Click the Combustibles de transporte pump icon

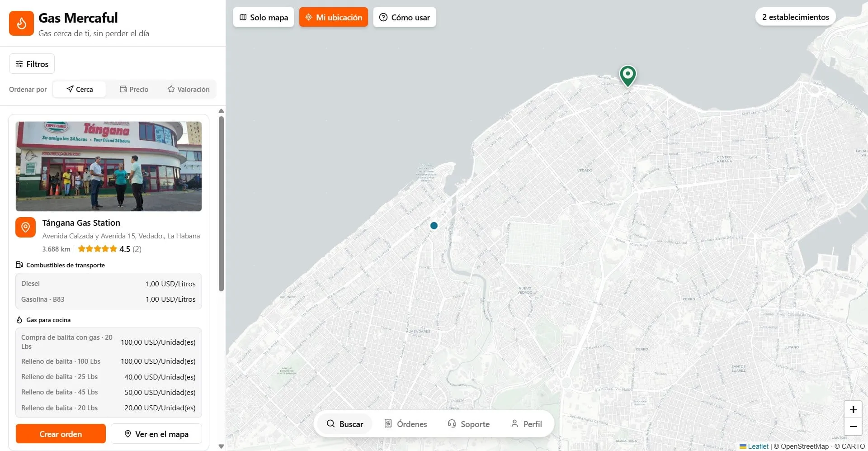19,265
